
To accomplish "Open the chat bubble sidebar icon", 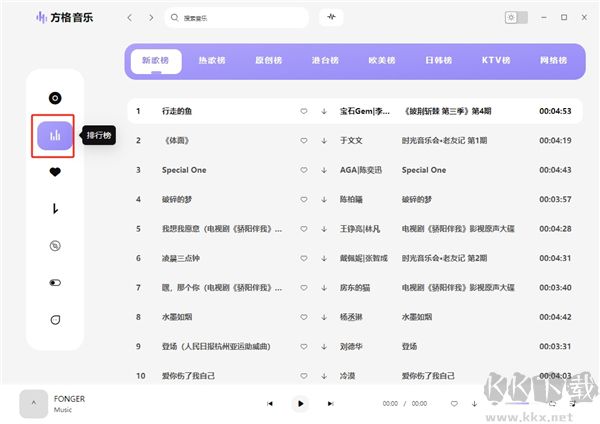I will [x=55, y=320].
